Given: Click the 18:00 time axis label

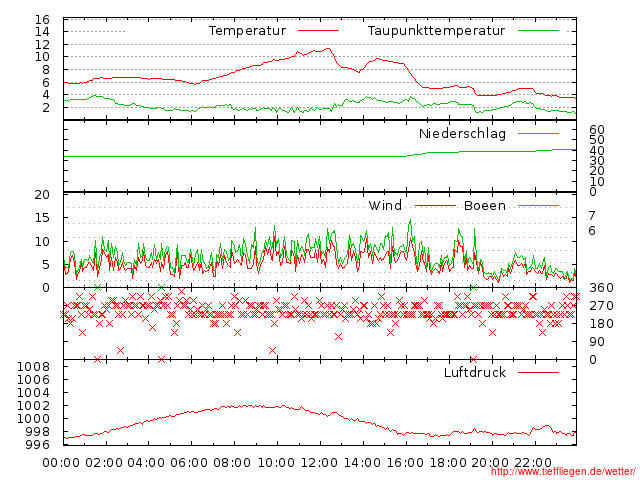Looking at the screenshot, I should [x=448, y=462].
